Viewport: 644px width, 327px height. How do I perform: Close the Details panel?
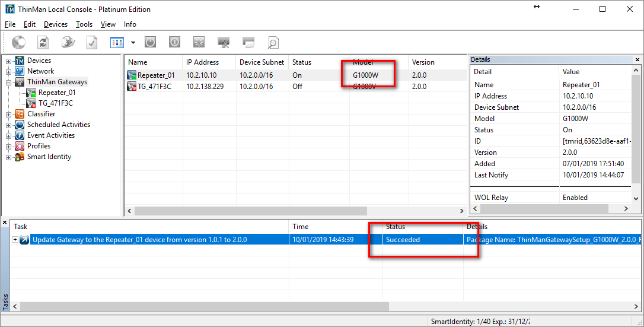pyautogui.click(x=637, y=59)
